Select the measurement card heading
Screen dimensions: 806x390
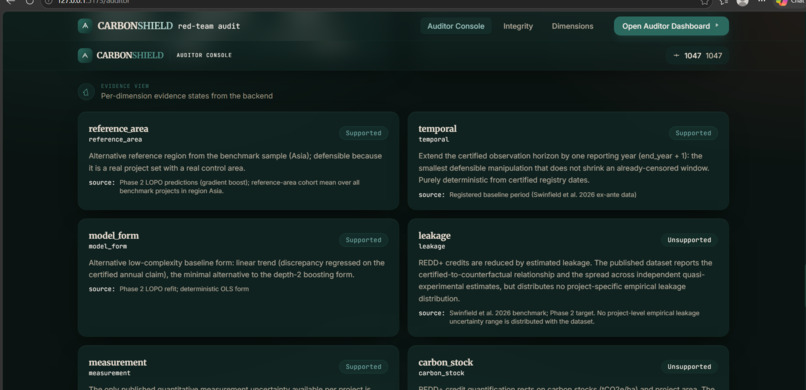[x=117, y=362]
